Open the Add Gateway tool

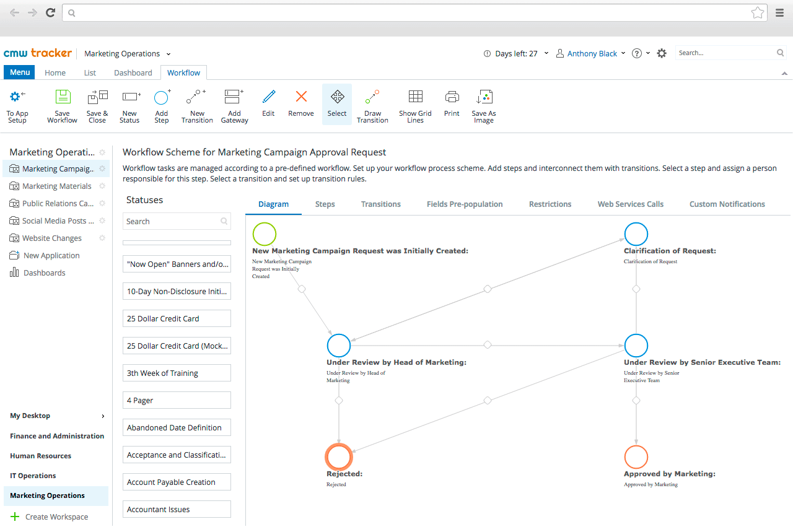pos(234,104)
